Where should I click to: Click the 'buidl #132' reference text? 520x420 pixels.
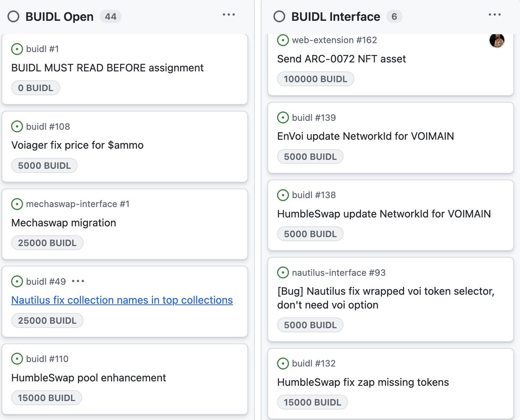pos(314,363)
